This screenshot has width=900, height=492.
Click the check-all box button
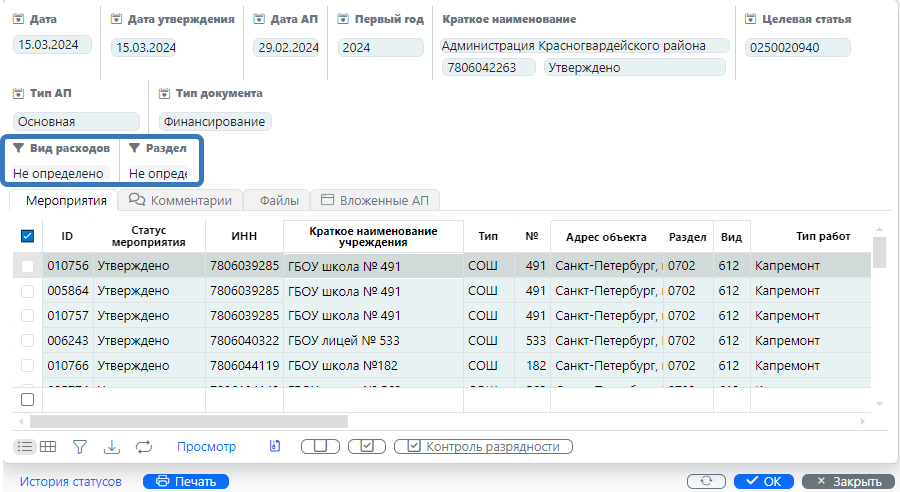[x=366, y=447]
